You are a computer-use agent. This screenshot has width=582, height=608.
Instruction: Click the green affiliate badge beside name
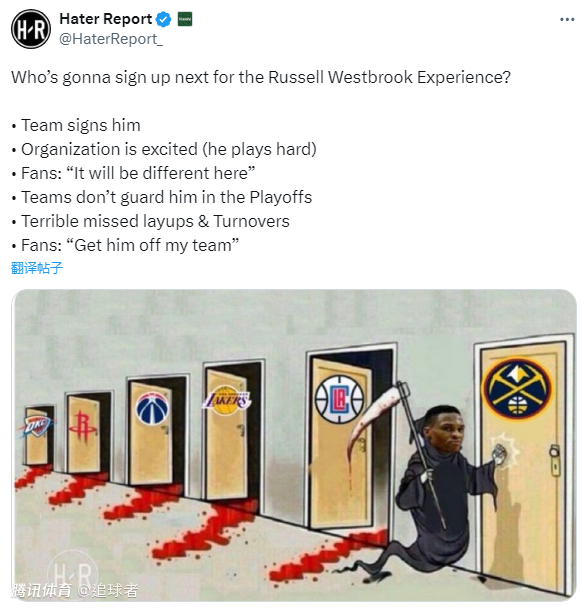185,19
